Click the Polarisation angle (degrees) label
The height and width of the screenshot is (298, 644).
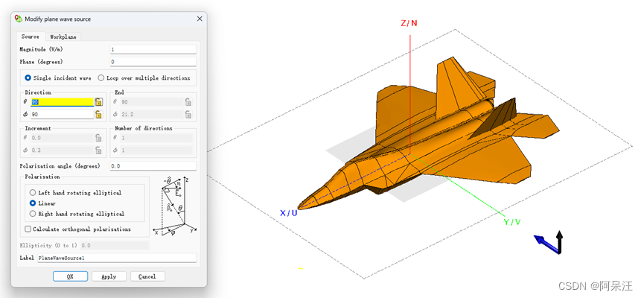pyautogui.click(x=60, y=166)
